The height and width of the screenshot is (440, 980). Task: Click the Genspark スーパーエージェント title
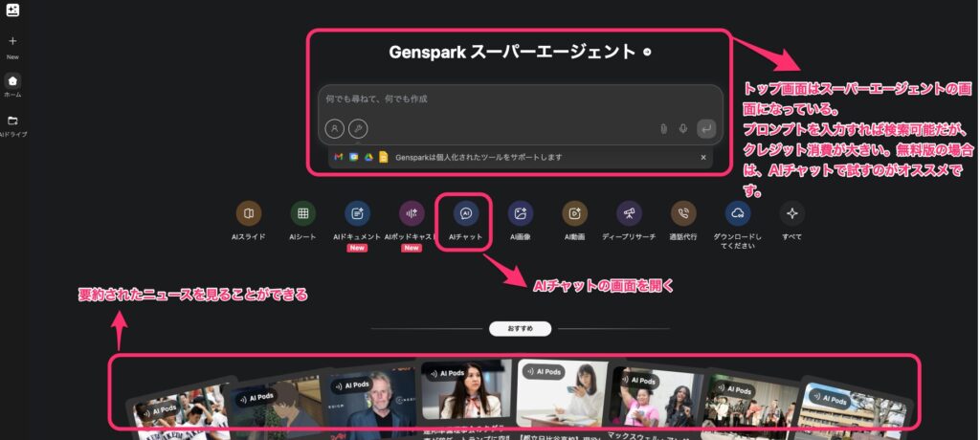[512, 52]
